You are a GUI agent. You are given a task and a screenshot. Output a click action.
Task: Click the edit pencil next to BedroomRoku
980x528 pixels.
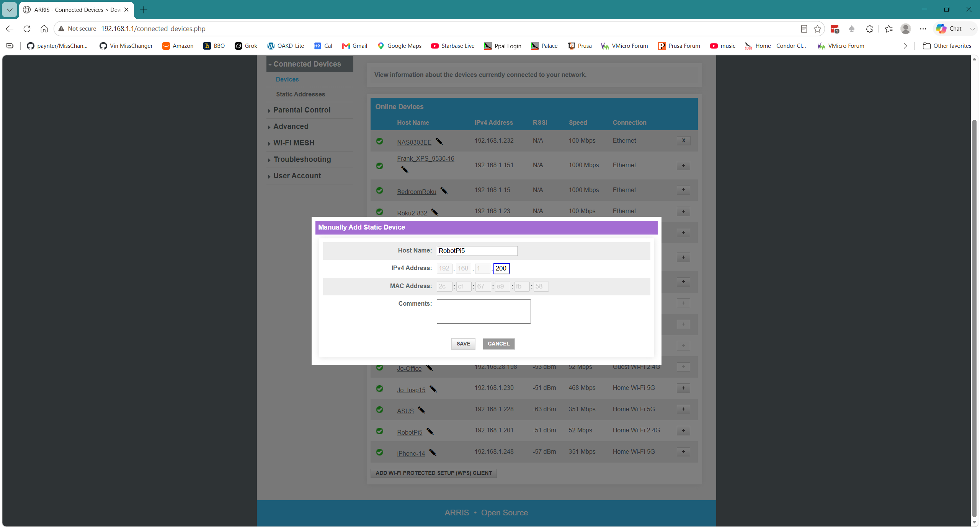click(444, 191)
